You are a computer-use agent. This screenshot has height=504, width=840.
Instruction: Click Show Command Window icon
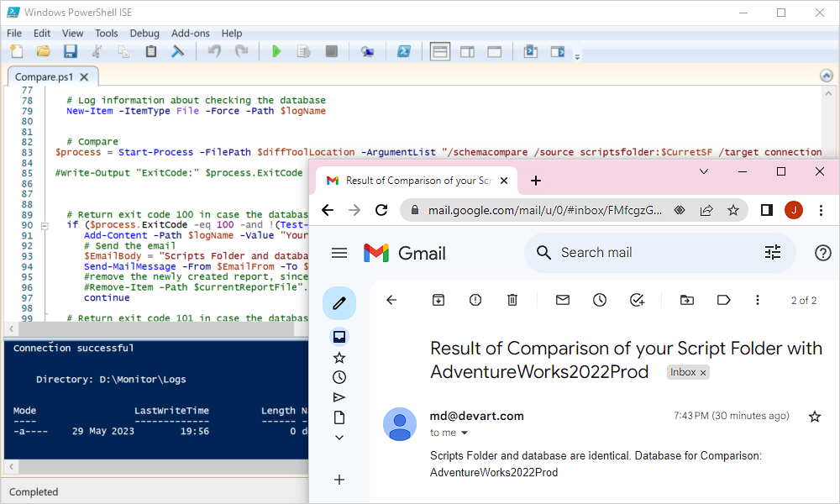[530, 51]
